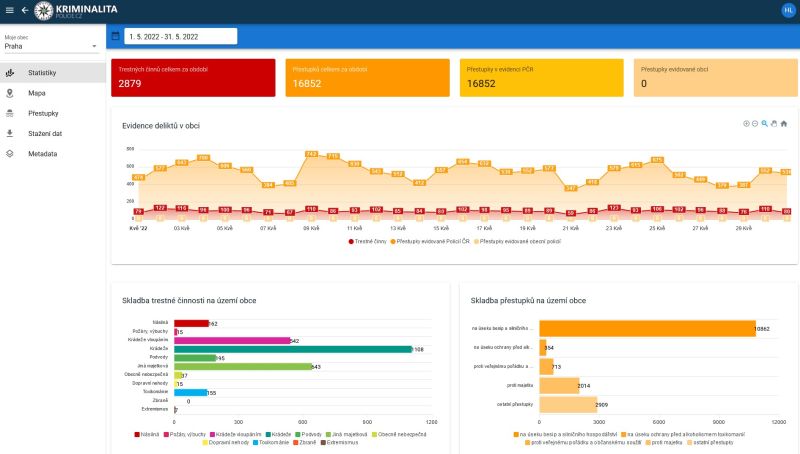Expand the Moje obec dropdown showing Praha
Viewport: 800px width, 454px height.
click(x=51, y=46)
